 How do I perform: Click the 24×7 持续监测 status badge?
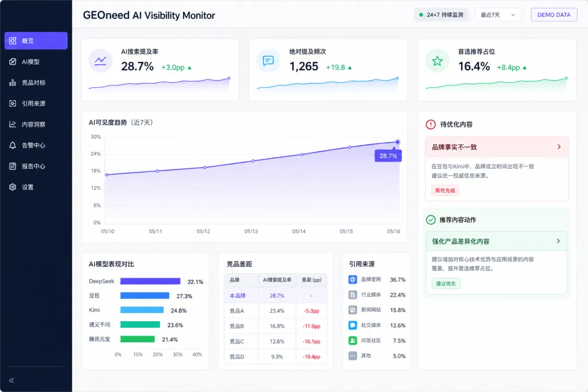click(x=441, y=15)
